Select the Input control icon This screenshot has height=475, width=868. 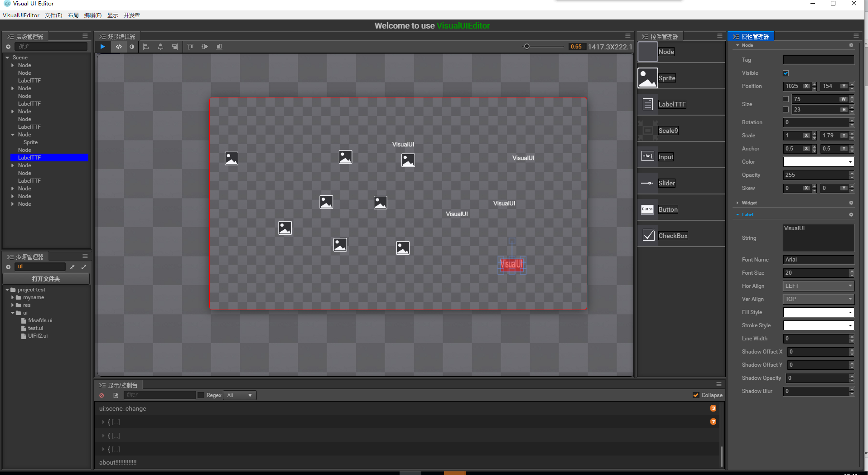pyautogui.click(x=648, y=156)
